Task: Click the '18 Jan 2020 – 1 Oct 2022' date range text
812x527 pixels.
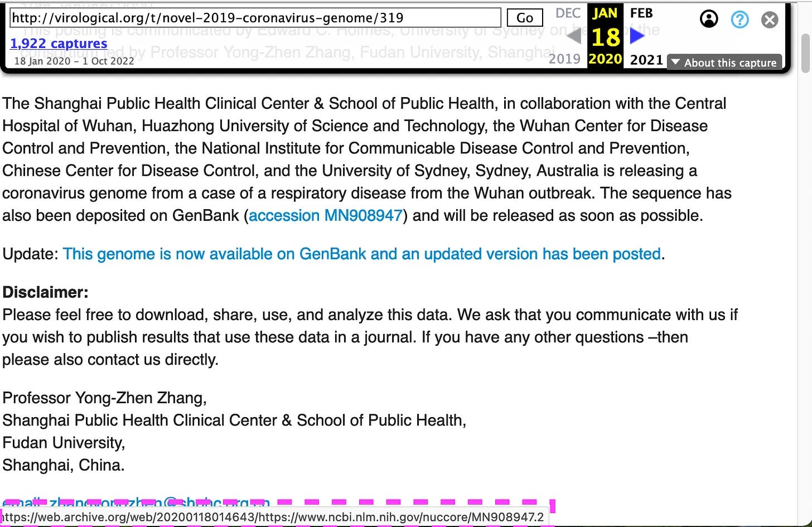Action: (x=74, y=61)
